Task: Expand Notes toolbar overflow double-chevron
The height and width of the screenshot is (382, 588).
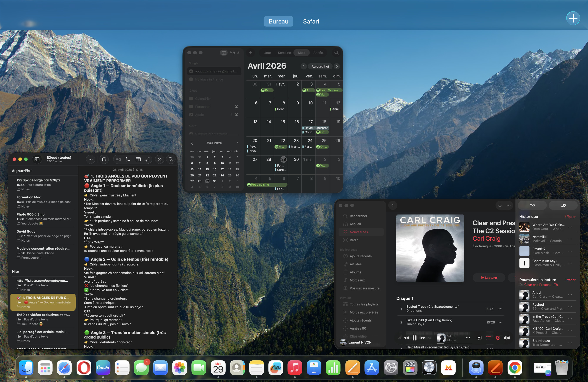Action: [x=159, y=159]
